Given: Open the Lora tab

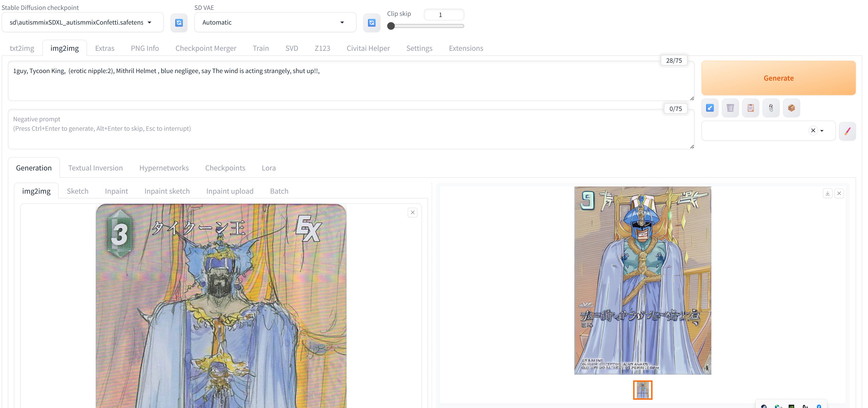Looking at the screenshot, I should click(x=269, y=168).
